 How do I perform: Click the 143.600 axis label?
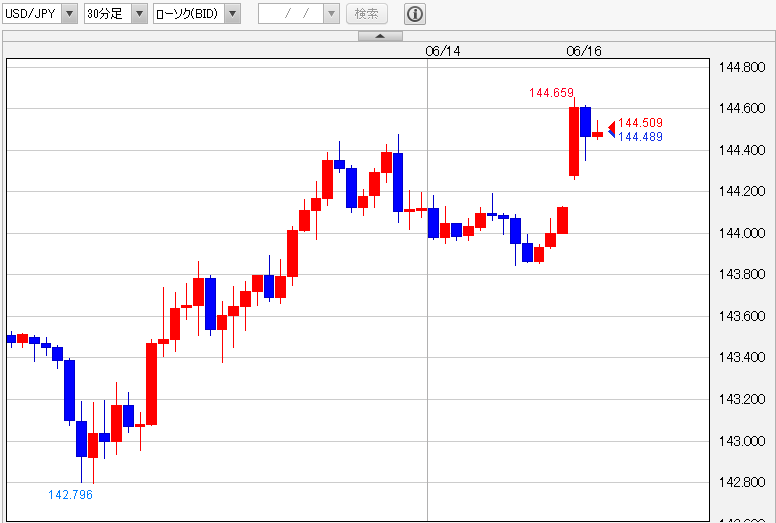tap(742, 316)
